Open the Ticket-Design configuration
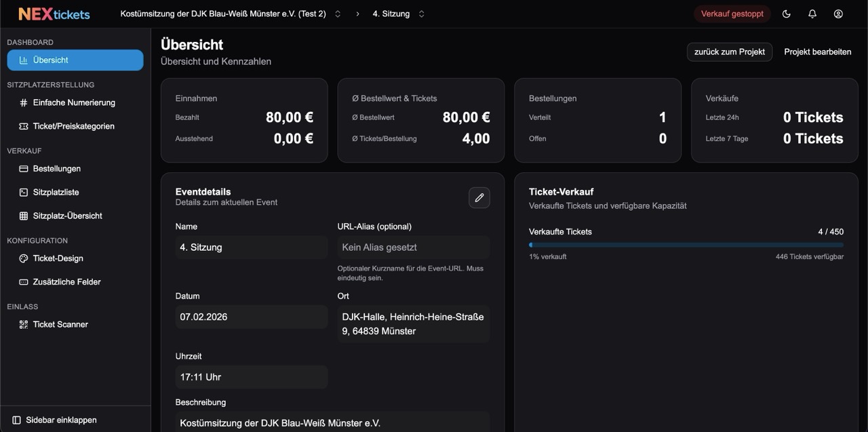Screen dimensions: 868x432 (60, 258)
